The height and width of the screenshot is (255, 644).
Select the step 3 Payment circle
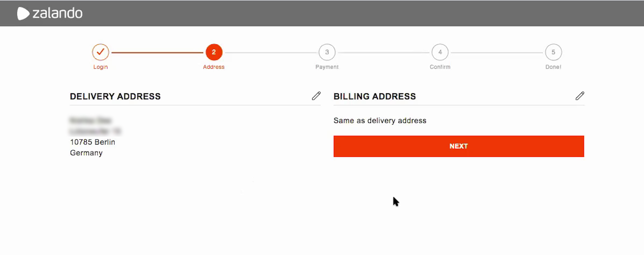(327, 52)
